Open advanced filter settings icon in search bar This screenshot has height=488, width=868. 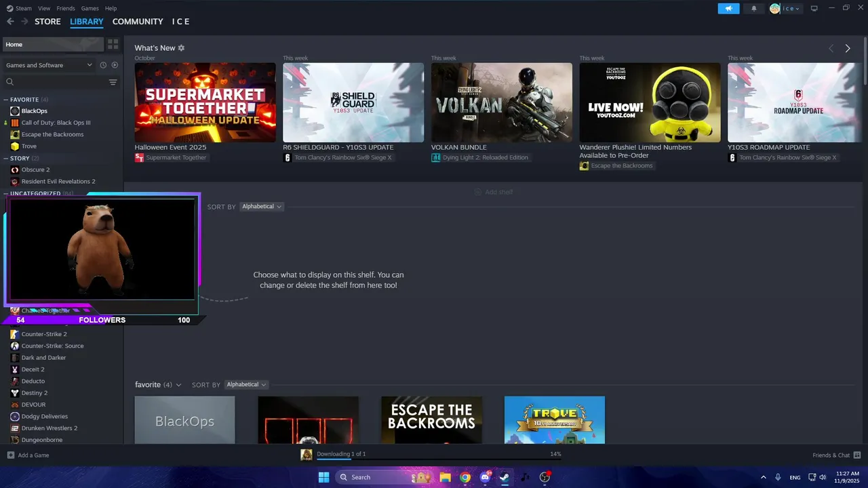click(x=113, y=82)
